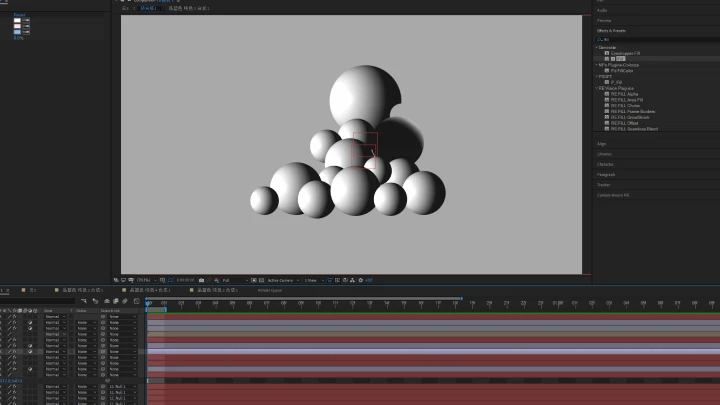This screenshot has width=720, height=405.
Task: Open the Libraries panel
Action: [604, 154]
